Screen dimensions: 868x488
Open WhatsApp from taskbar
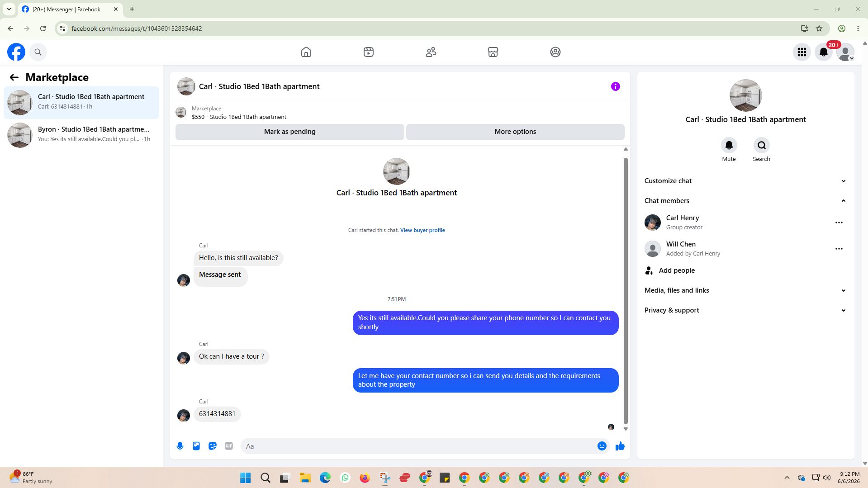click(x=345, y=478)
